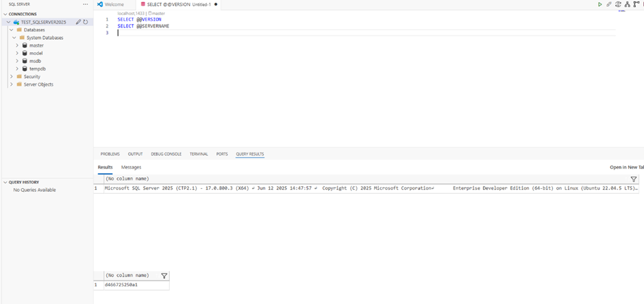Click the filter icon on the servername results grid
This screenshot has height=304, width=644.
(x=164, y=276)
